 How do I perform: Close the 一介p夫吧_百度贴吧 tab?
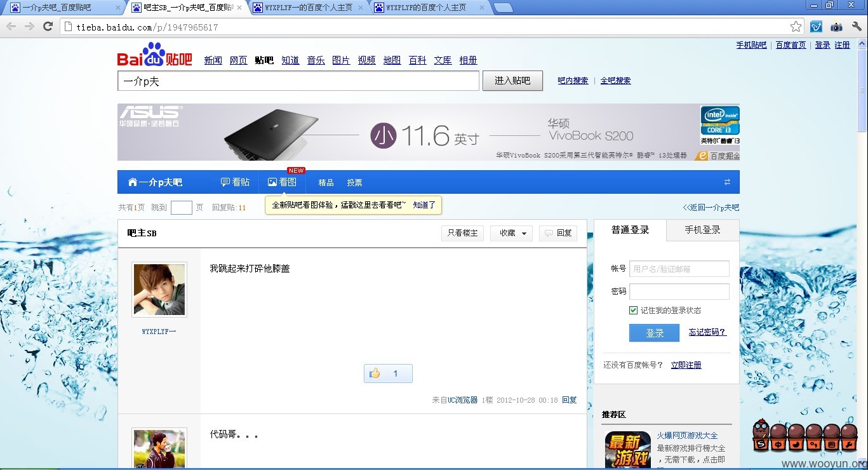(x=118, y=8)
